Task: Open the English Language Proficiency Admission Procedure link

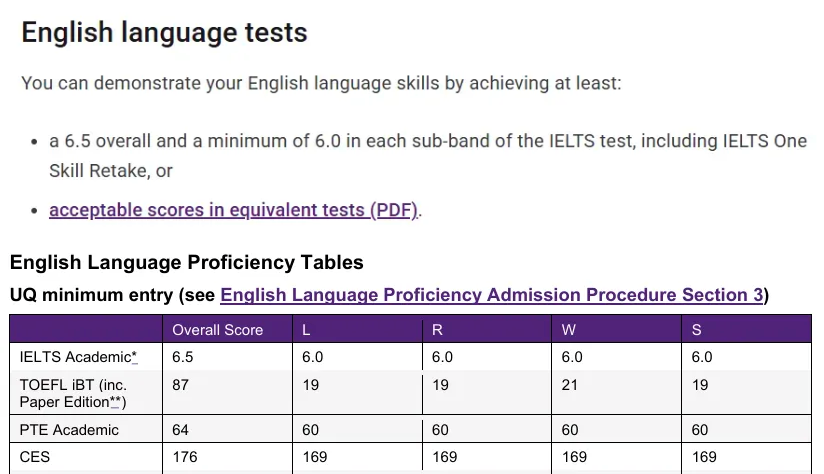Action: pyautogui.click(x=491, y=295)
